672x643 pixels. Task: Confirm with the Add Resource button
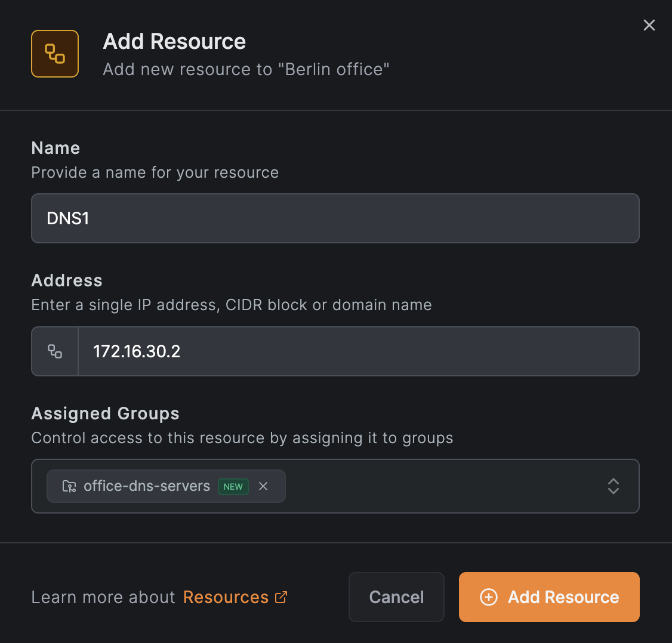tap(549, 597)
